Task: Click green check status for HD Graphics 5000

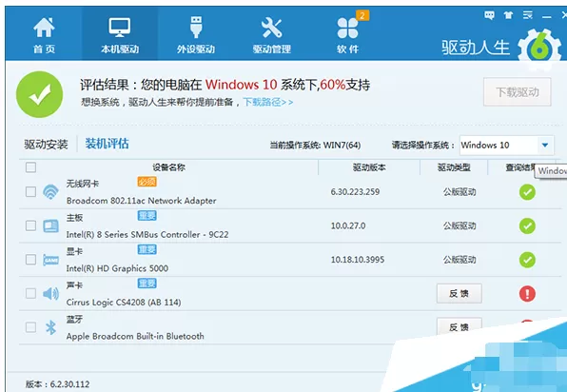Action: (x=527, y=260)
